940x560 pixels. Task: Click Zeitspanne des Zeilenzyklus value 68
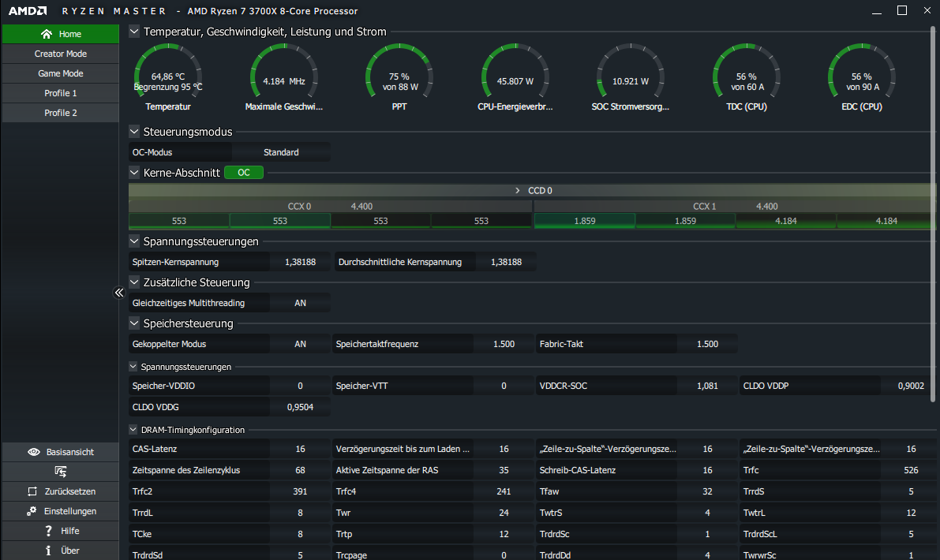coord(301,471)
